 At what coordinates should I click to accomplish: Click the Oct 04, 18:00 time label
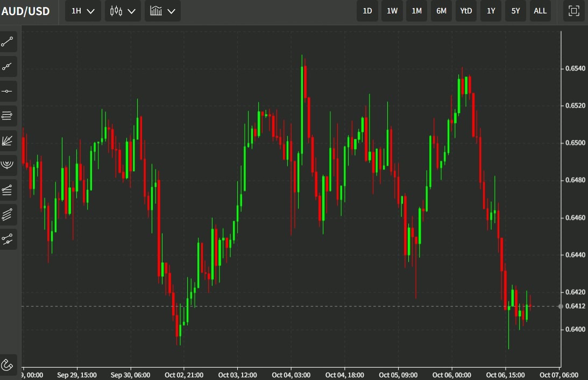[345, 375]
